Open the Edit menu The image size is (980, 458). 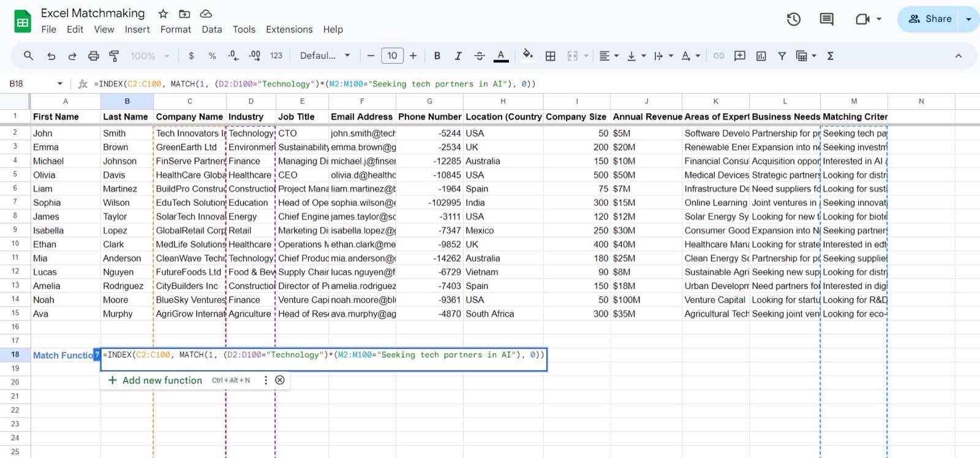pos(75,29)
